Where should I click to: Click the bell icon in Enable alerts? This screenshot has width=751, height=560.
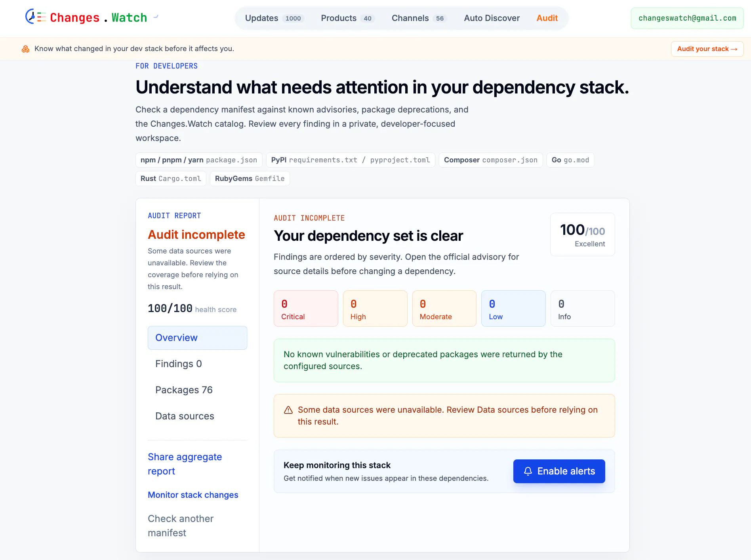[528, 471]
